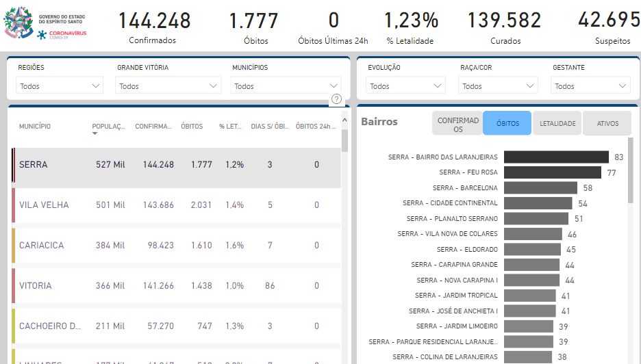Switch to the Ativos tab

click(x=607, y=123)
